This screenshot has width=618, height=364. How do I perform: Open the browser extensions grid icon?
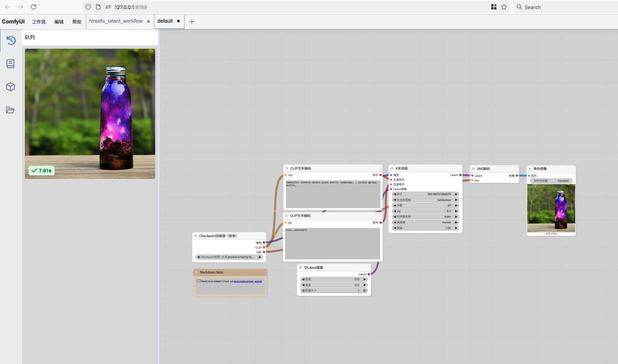point(494,7)
